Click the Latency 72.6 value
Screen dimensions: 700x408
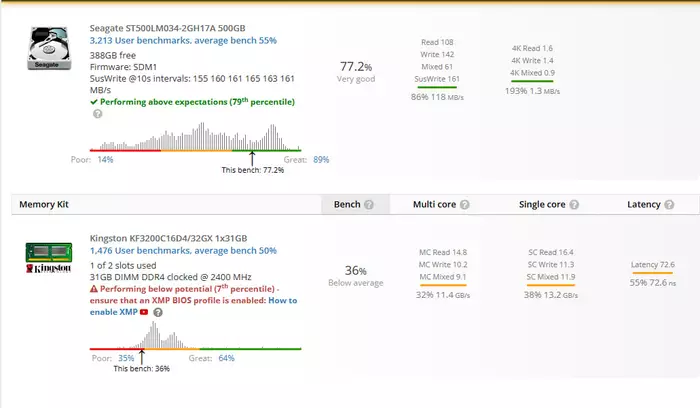coord(653,265)
